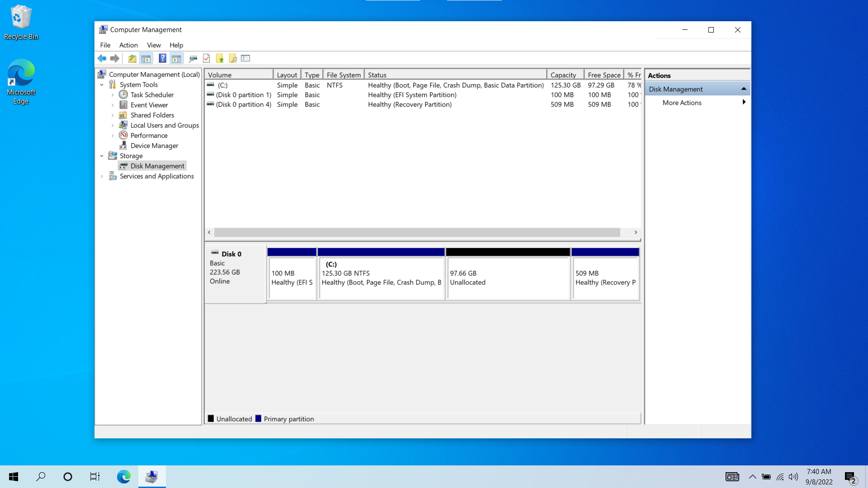Viewport: 868px width, 488px height.
Task: Open the Action menu in menu bar
Action: coord(128,45)
